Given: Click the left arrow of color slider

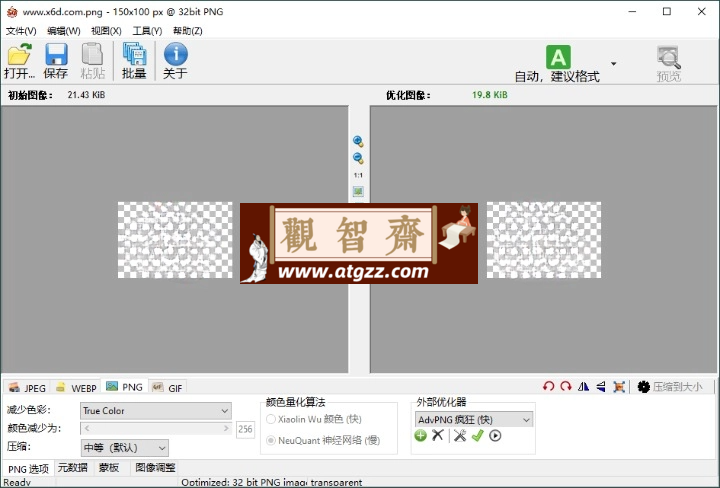Looking at the screenshot, I should click(x=87, y=428).
